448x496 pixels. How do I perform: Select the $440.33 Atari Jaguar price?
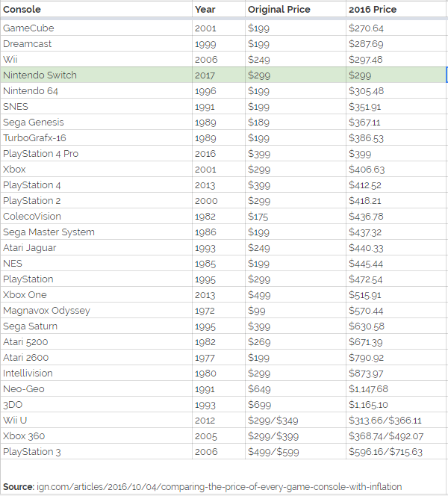[x=396, y=248]
